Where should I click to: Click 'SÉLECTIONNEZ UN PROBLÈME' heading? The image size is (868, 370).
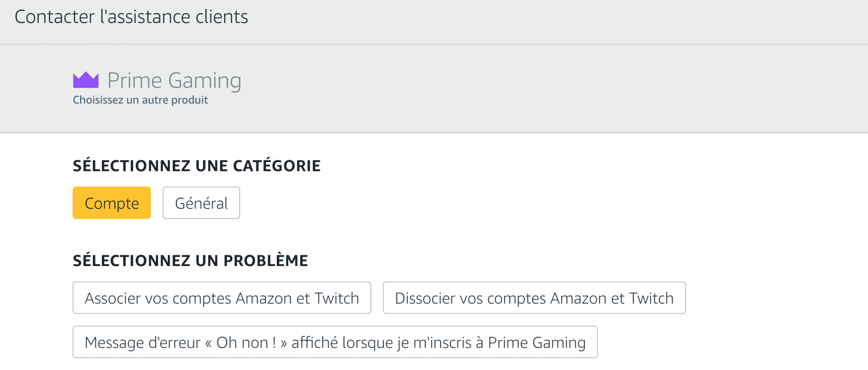(x=190, y=261)
